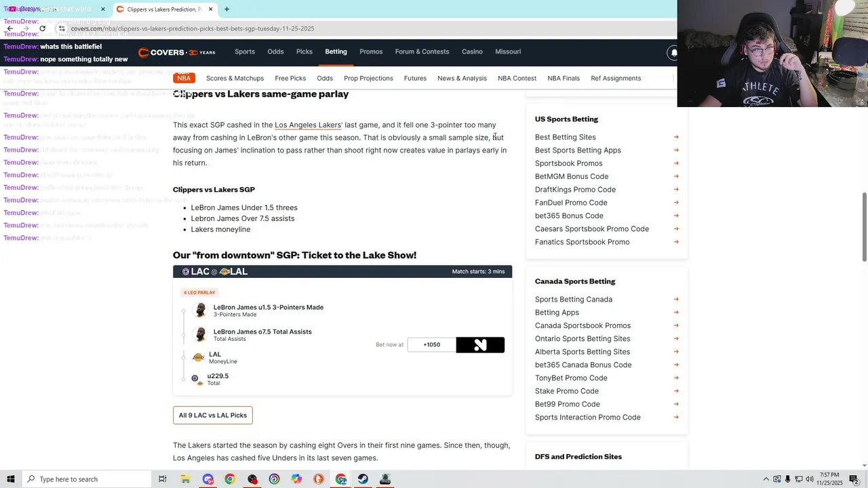Open the Missouri menu item
Image resolution: width=868 pixels, height=488 pixels.
point(508,52)
